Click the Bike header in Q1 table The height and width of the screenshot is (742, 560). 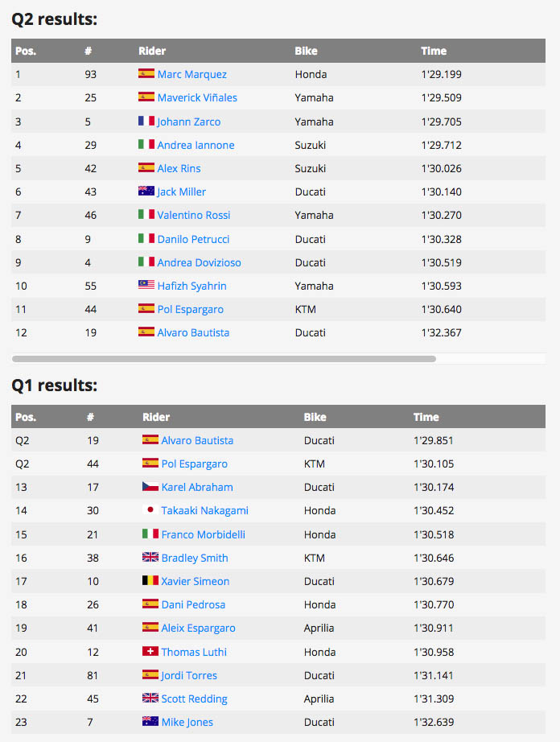pyautogui.click(x=315, y=417)
